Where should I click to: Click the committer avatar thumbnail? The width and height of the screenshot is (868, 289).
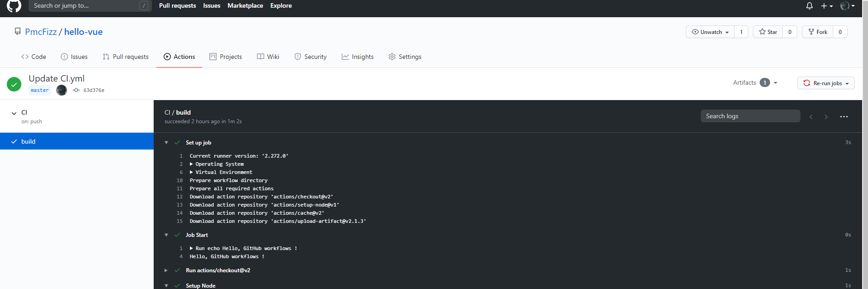[x=62, y=90]
